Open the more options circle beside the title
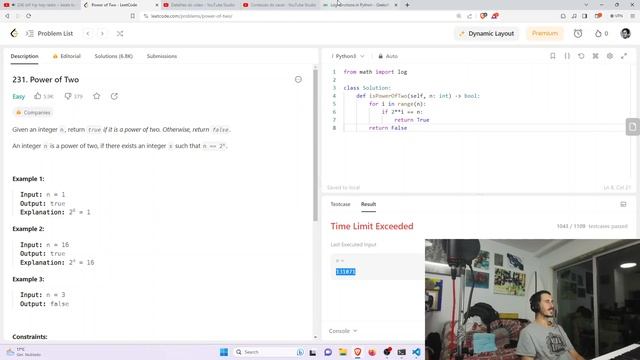This screenshot has width=640, height=360. click(x=298, y=80)
